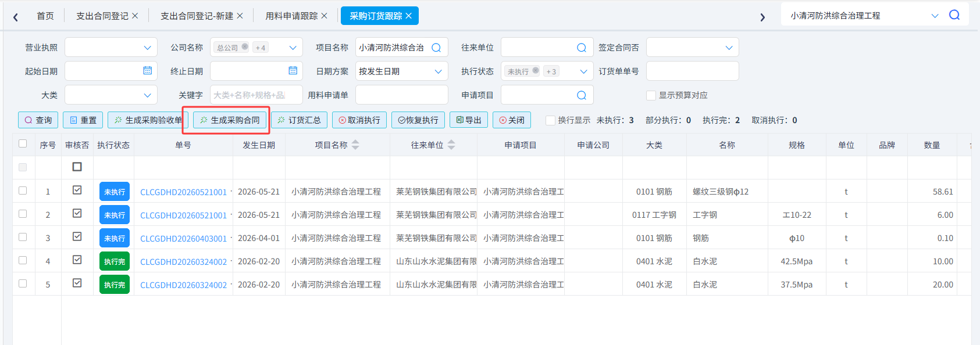Switch to 用料申请跟踪 tab
This screenshot has height=345, width=980.
pyautogui.click(x=291, y=16)
